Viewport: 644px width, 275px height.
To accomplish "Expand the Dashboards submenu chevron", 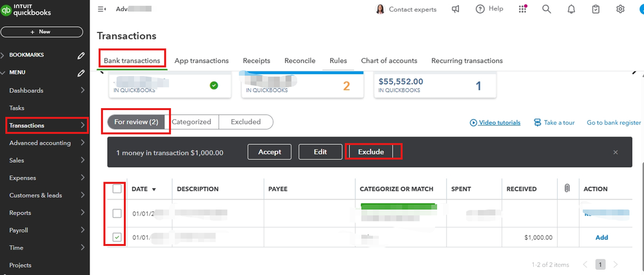I will coord(83,90).
